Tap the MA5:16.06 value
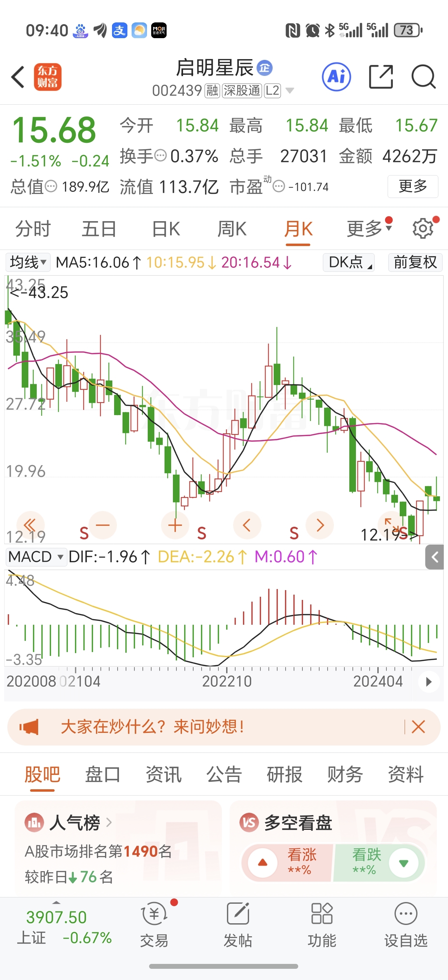 click(x=98, y=262)
